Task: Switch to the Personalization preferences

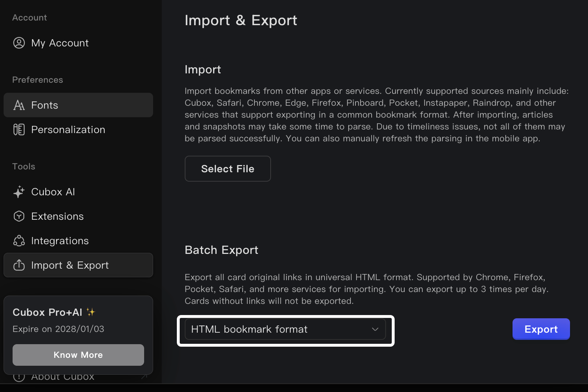Action: [x=68, y=129]
